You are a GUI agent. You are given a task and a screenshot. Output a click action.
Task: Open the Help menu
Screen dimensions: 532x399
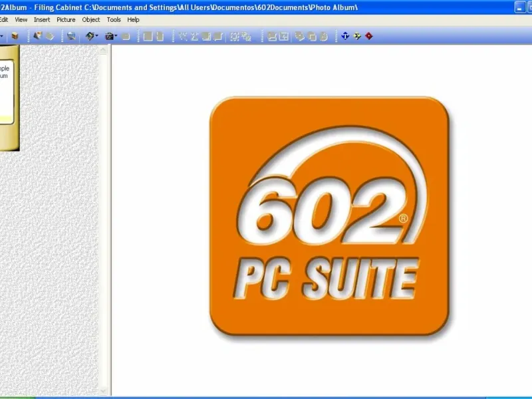[134, 20]
